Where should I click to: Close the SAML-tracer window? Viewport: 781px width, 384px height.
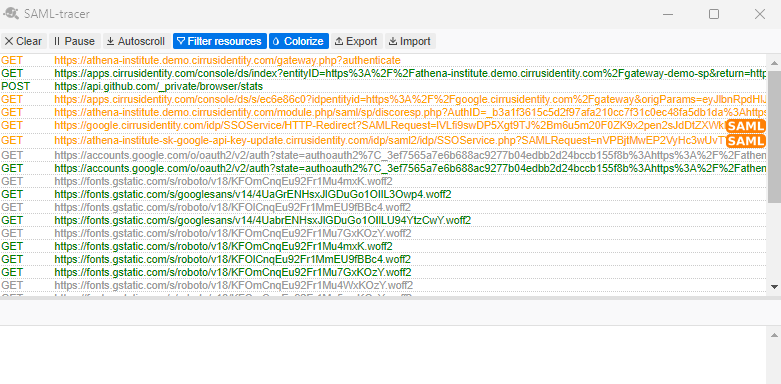click(x=760, y=14)
